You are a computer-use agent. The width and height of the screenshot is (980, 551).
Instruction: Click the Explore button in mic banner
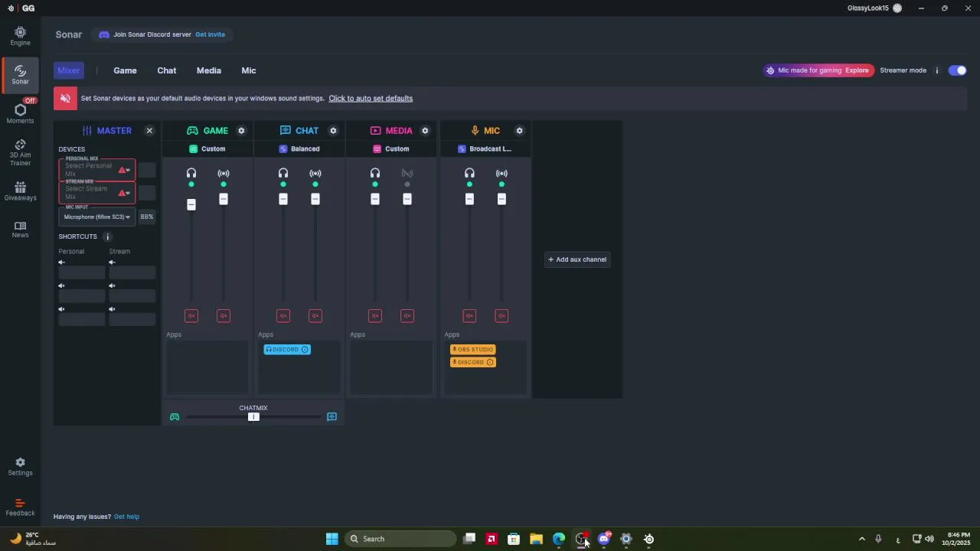click(x=857, y=70)
